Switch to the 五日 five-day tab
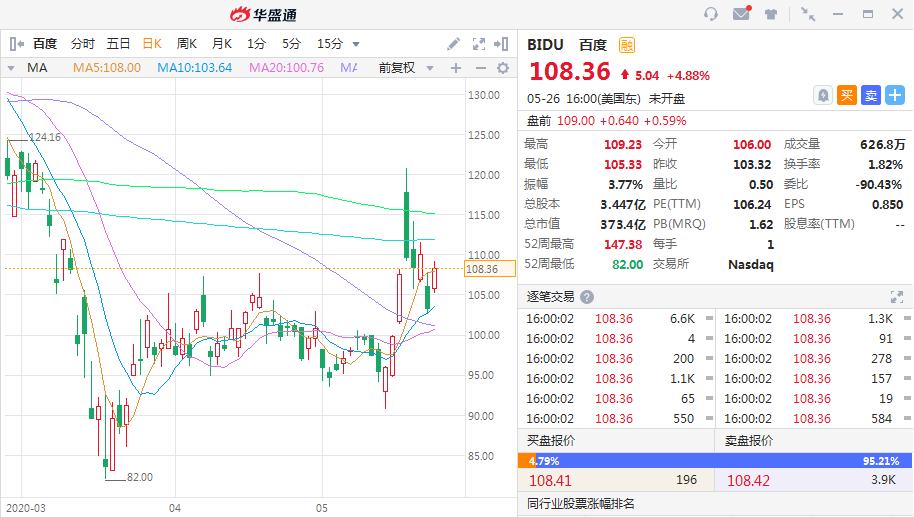This screenshot has height=517, width=914. (x=118, y=44)
